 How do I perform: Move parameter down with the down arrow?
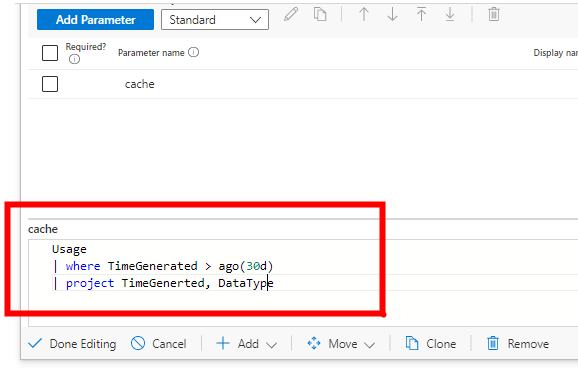tap(393, 14)
